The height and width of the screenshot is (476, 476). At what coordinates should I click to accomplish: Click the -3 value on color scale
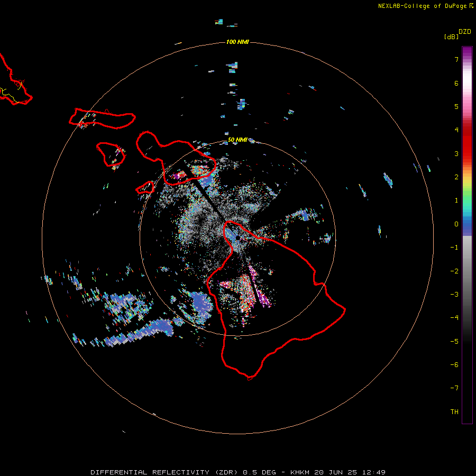click(454, 295)
